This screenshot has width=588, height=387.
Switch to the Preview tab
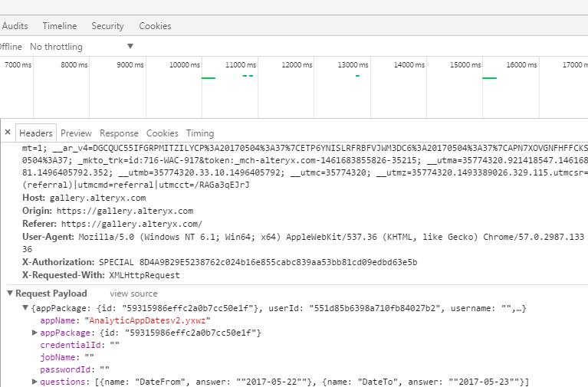coord(76,133)
